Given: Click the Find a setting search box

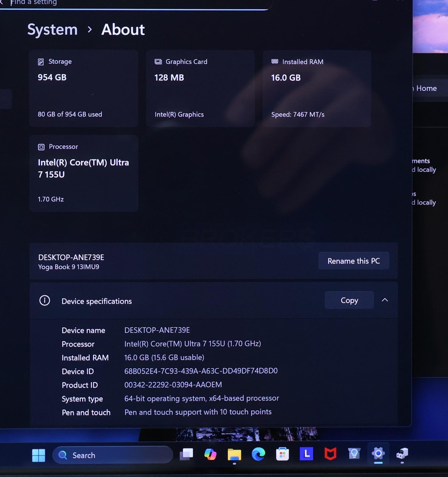Looking at the screenshot, I should point(134,3).
